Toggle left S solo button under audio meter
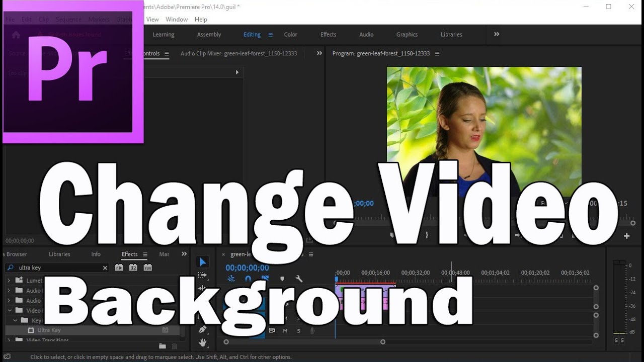 click(x=616, y=340)
